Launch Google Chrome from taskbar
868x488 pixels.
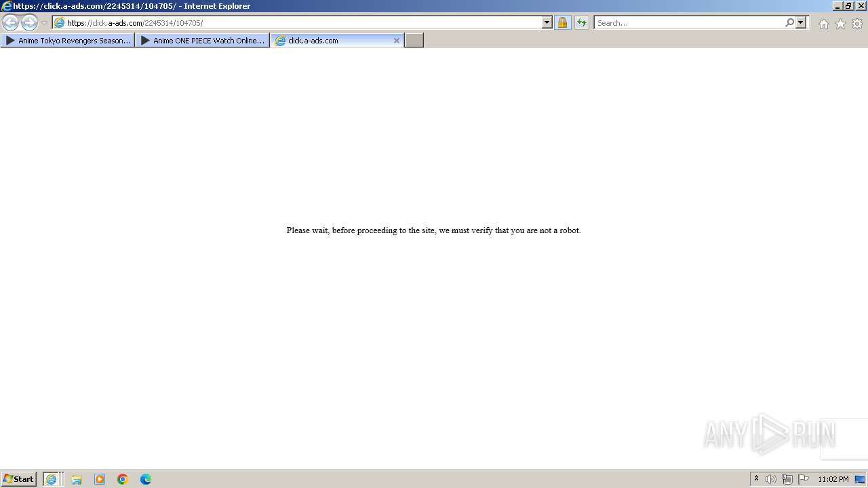[x=123, y=479]
